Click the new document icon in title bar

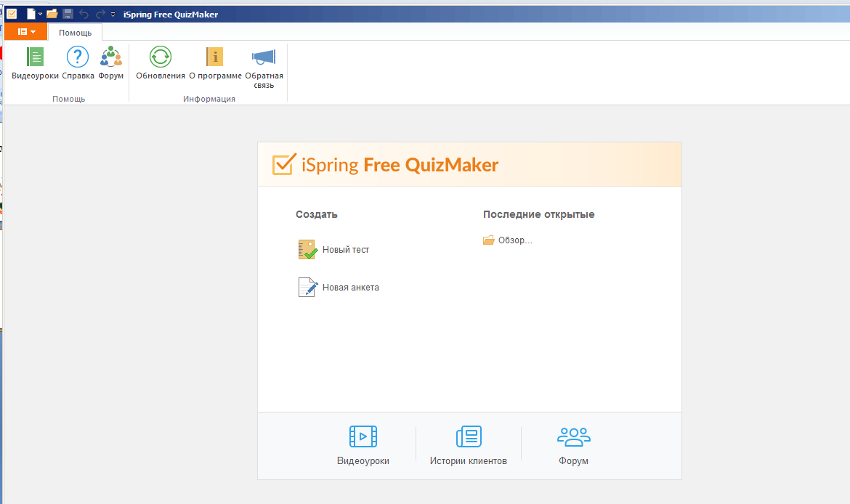(x=31, y=14)
